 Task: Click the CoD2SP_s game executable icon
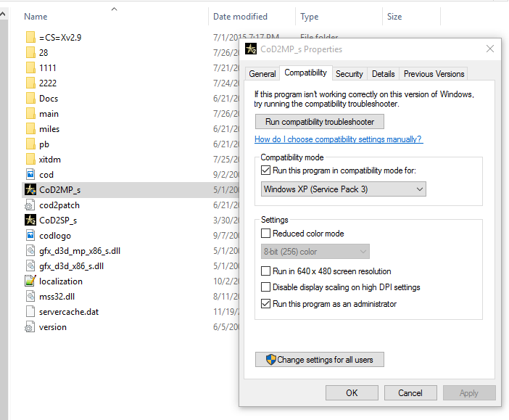(x=30, y=221)
